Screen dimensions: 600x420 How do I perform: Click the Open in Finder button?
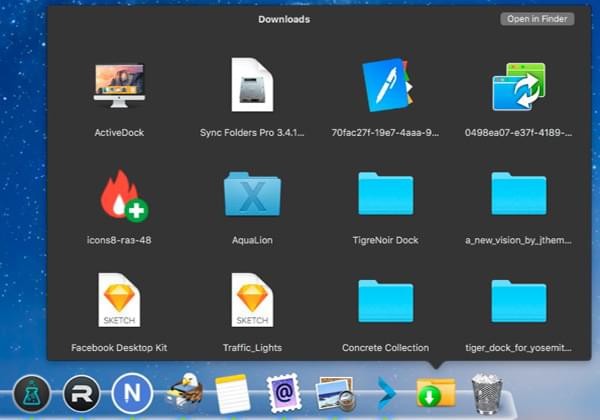pos(538,19)
